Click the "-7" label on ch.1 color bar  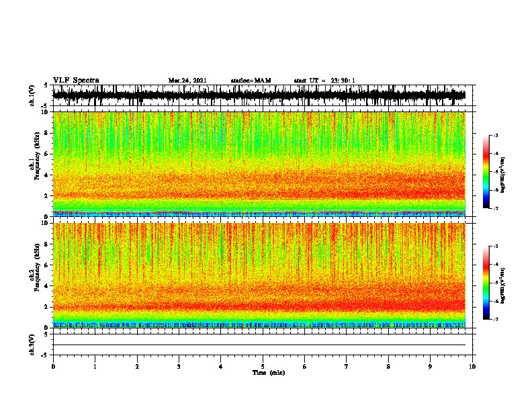(496, 208)
